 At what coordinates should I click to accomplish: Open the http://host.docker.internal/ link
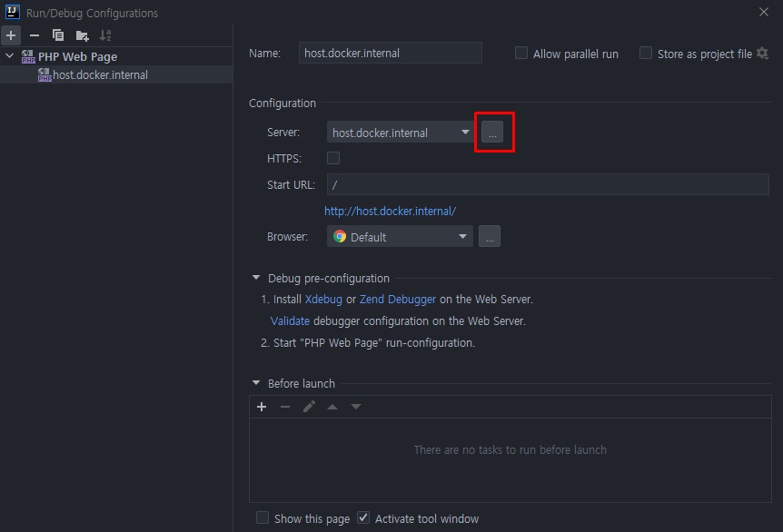point(390,212)
